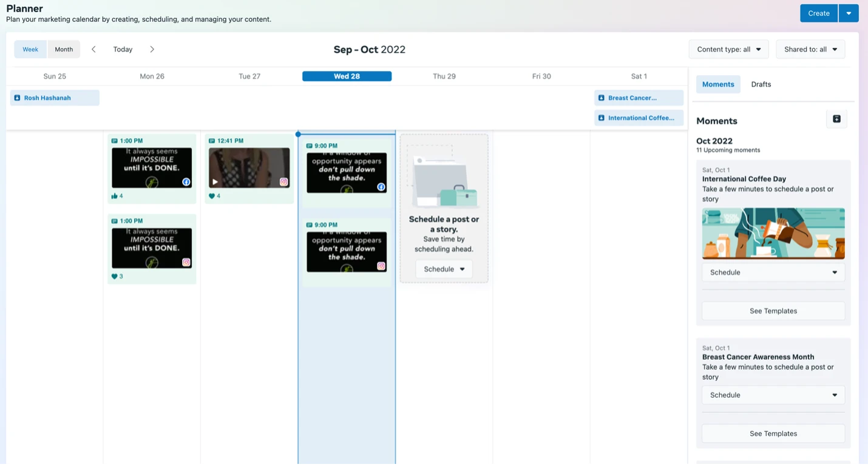Select the Moments tab

coord(718,84)
